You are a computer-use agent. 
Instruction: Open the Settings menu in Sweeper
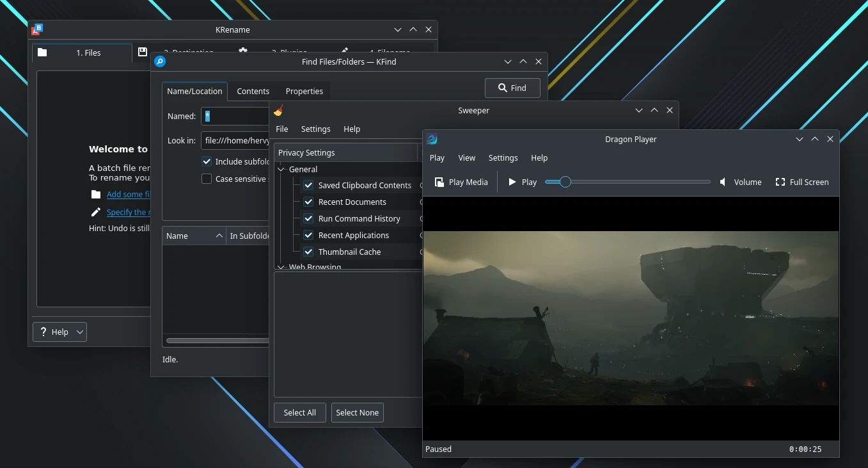316,129
